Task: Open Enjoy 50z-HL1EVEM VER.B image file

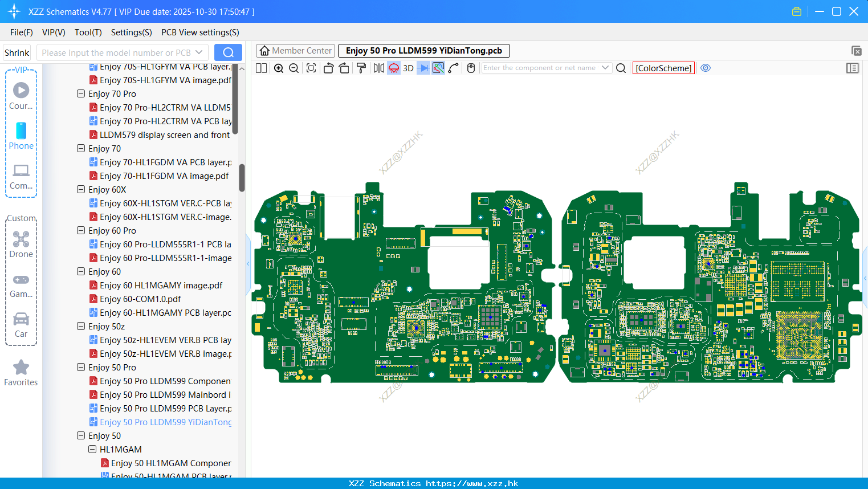Action: point(160,353)
